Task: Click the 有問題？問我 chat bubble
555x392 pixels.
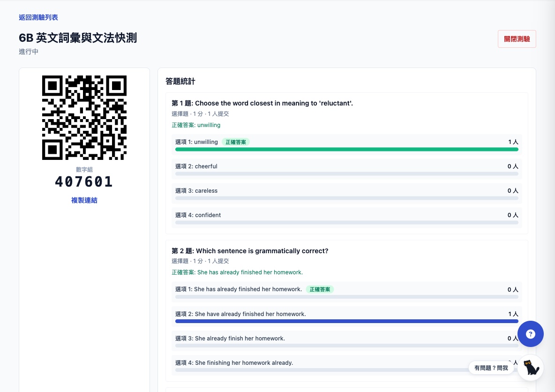Action: [491, 368]
